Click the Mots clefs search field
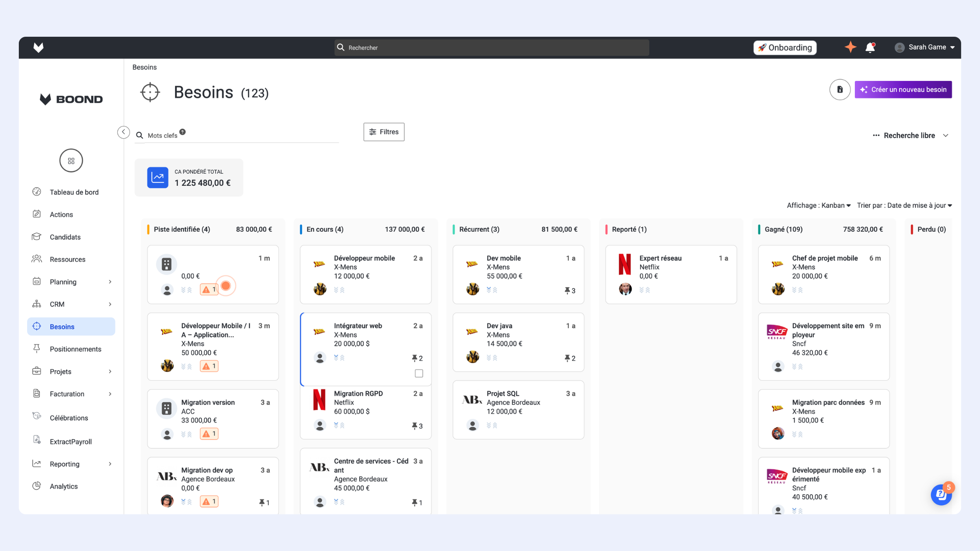 tap(237, 136)
